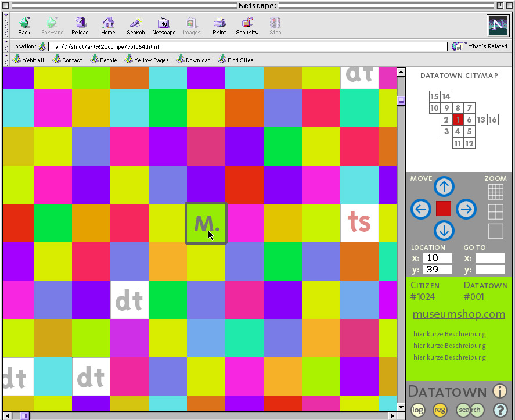Open the question mark help icon
The height and width of the screenshot is (420, 515).
[x=500, y=410]
